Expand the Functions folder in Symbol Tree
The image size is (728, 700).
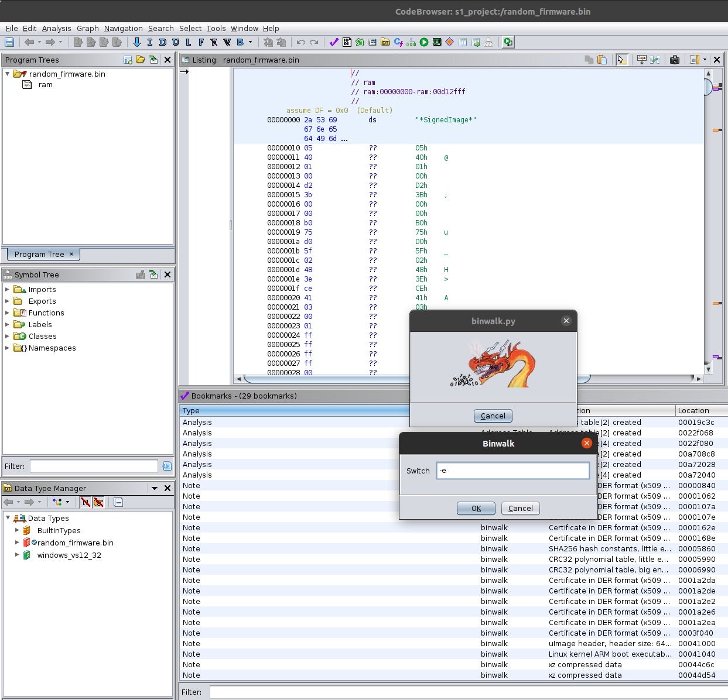pyautogui.click(x=7, y=313)
